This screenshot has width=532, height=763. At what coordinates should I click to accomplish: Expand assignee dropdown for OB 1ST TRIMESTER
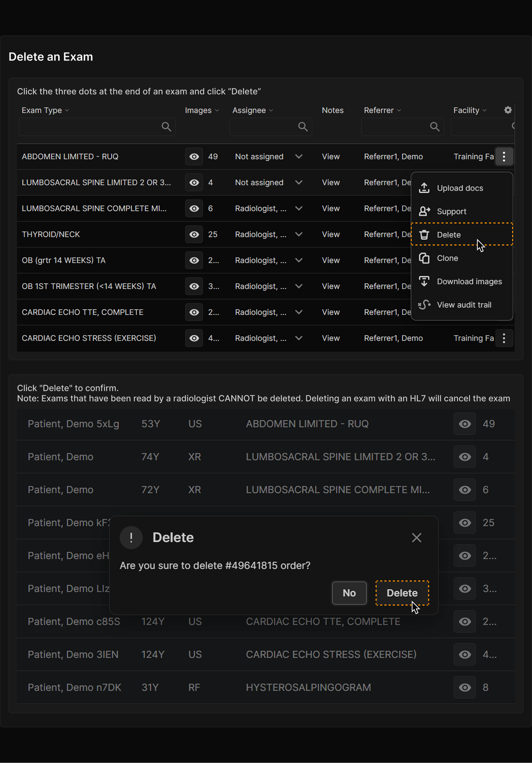(x=299, y=286)
